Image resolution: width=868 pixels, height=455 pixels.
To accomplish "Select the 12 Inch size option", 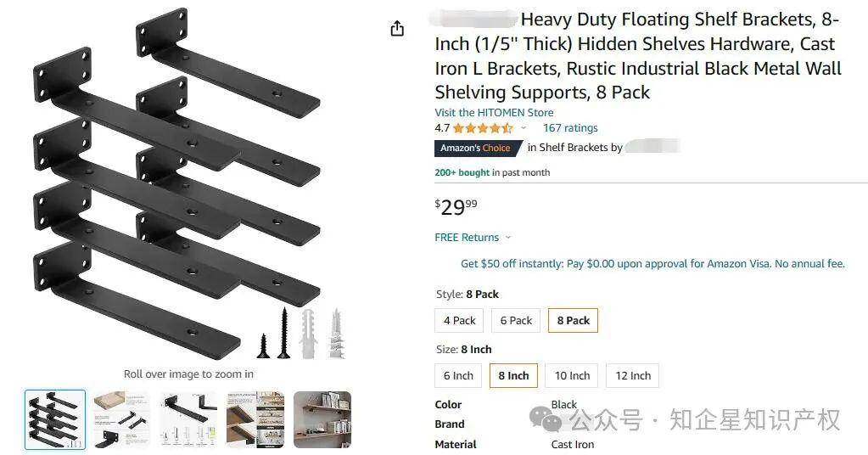I will [633, 376].
